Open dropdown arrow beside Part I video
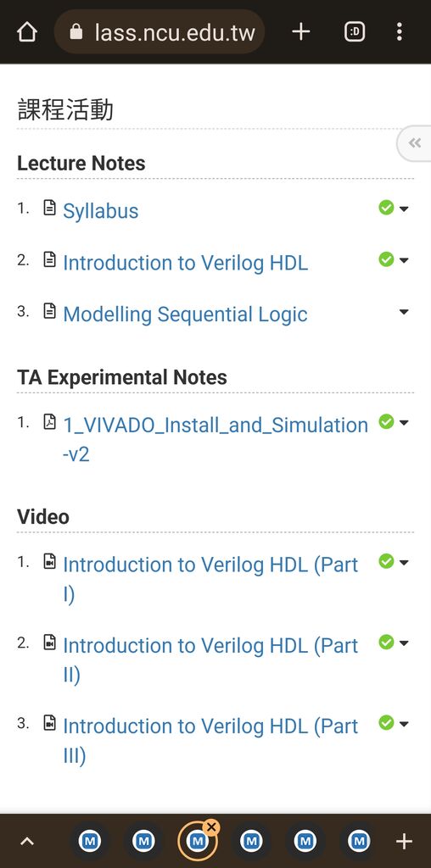Image resolution: width=431 pixels, height=868 pixels. click(x=404, y=563)
